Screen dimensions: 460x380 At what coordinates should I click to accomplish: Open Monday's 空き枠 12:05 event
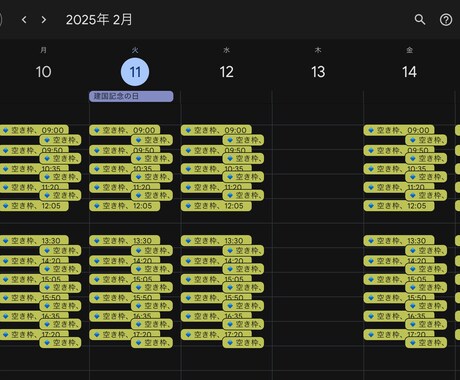(x=34, y=206)
